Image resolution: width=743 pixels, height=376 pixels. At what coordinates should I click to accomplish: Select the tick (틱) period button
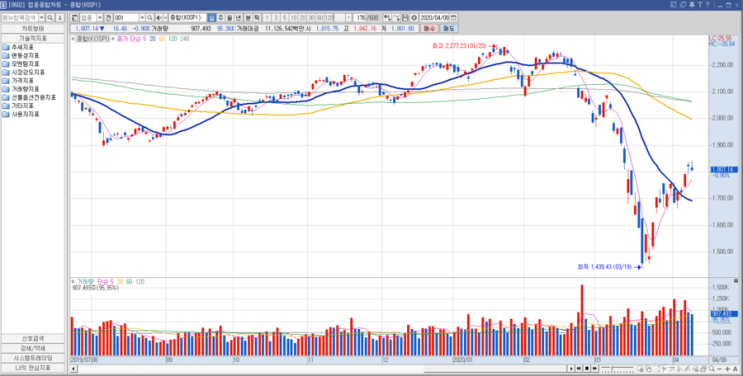click(x=256, y=18)
